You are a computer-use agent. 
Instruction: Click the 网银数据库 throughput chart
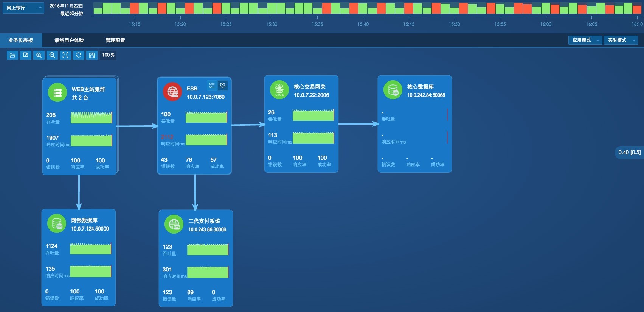pyautogui.click(x=91, y=248)
